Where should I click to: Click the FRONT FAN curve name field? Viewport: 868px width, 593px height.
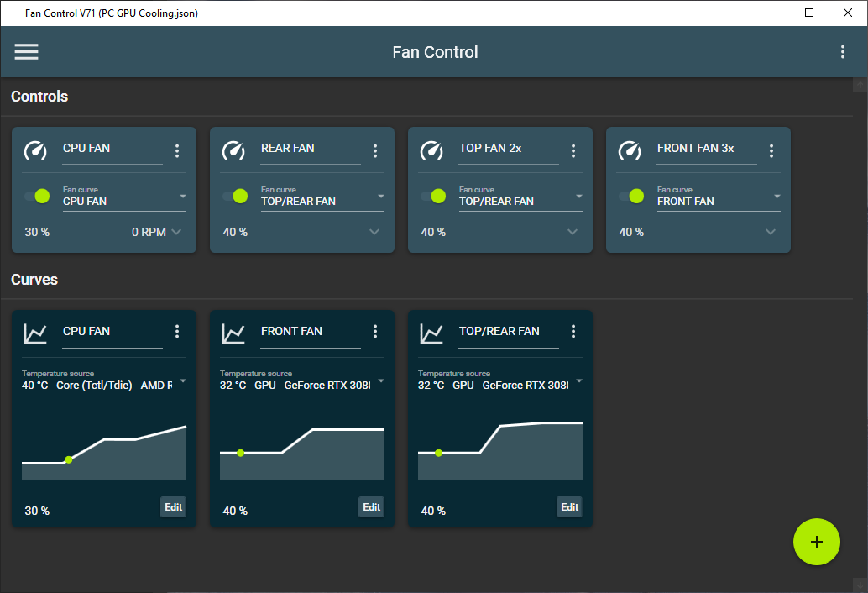click(311, 333)
